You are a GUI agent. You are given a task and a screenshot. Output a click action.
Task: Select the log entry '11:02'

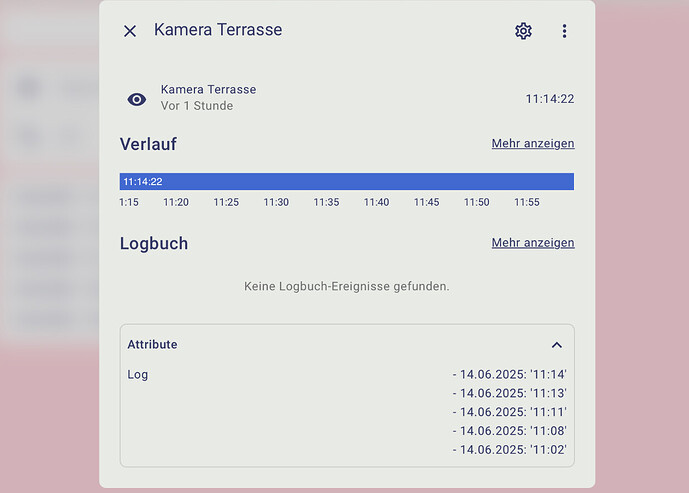click(x=510, y=450)
